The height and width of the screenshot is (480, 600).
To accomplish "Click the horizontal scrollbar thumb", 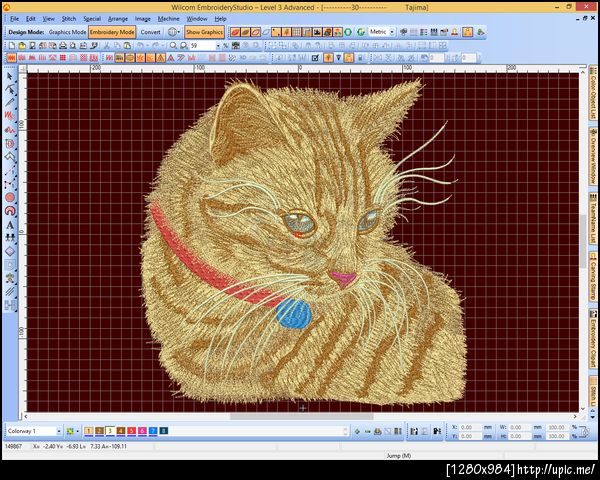I will pyautogui.click(x=302, y=417).
